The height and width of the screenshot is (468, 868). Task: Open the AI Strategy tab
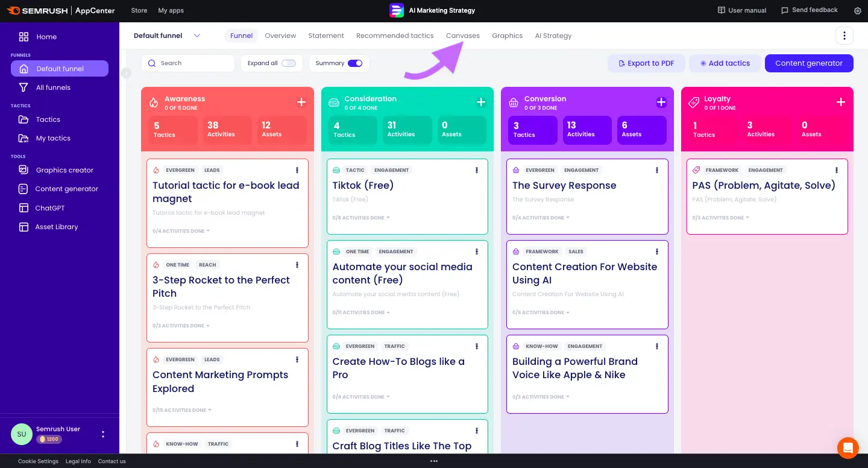click(553, 36)
